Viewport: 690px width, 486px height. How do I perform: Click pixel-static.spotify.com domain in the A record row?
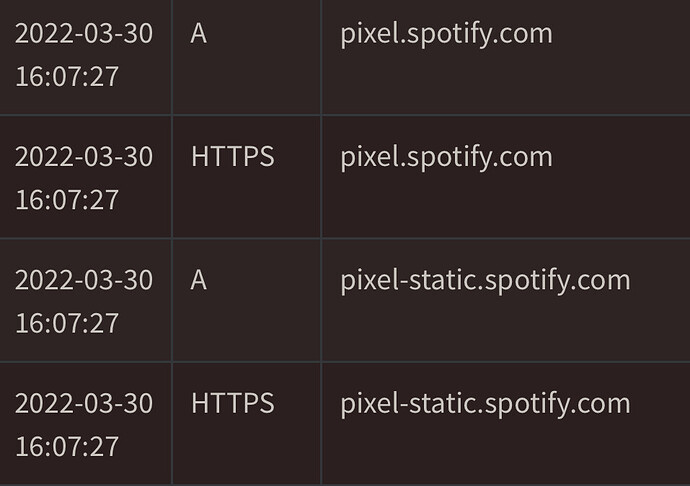pos(485,280)
